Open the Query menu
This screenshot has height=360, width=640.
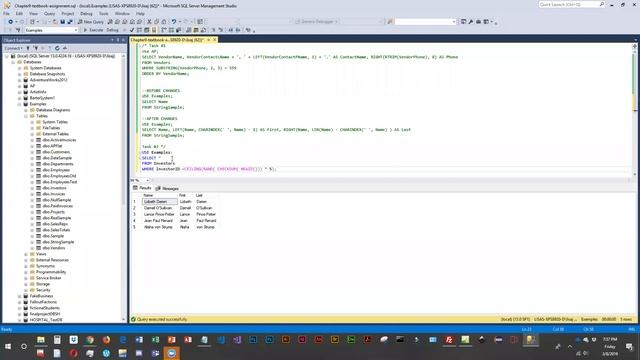[49, 13]
